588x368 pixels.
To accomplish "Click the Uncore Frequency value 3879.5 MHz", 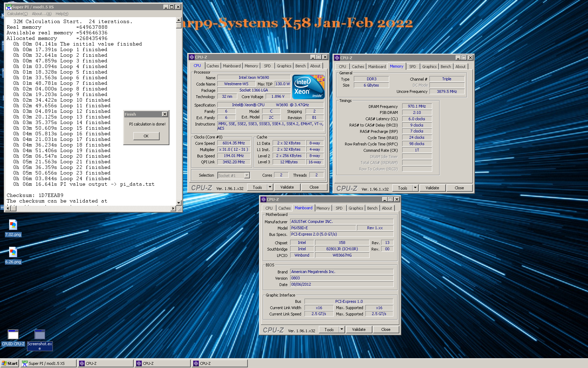I will [x=447, y=91].
